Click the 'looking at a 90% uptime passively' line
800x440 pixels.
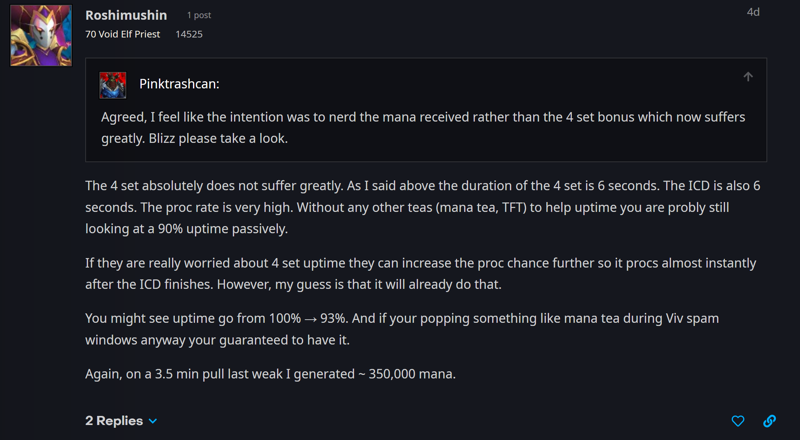186,229
